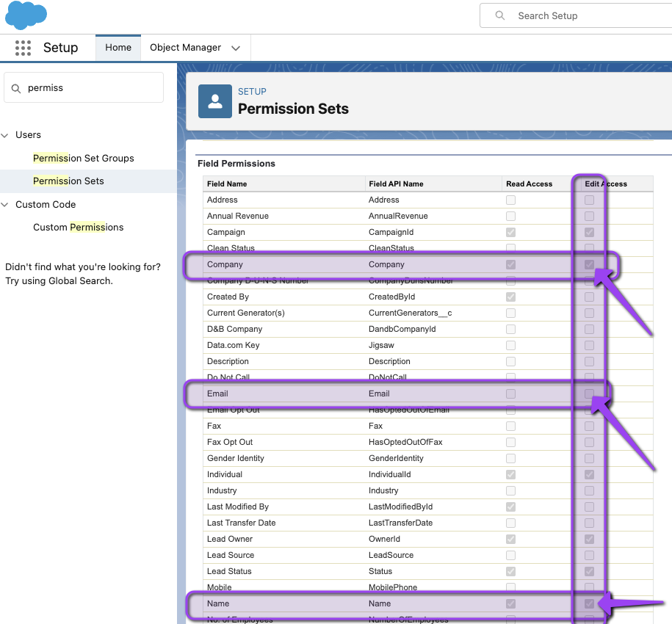The image size is (672, 624).
Task: Open Permission Set Groups
Action: click(x=84, y=158)
